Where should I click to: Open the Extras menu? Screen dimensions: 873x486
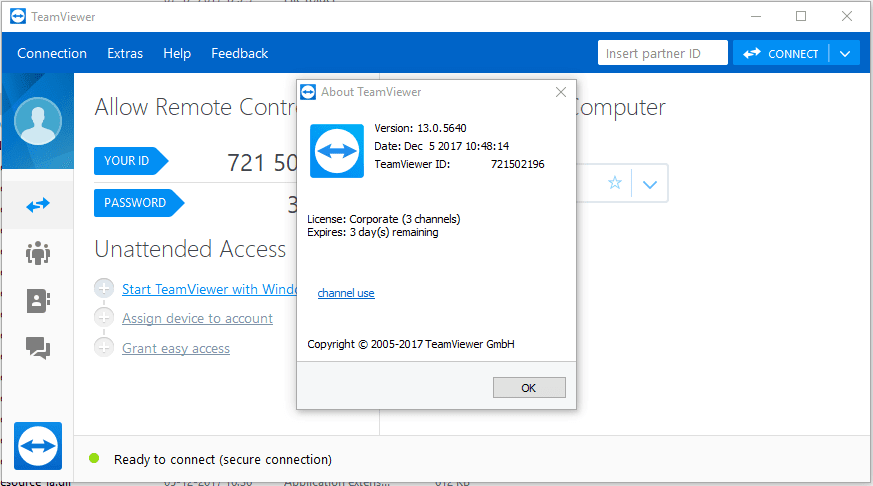tap(125, 53)
